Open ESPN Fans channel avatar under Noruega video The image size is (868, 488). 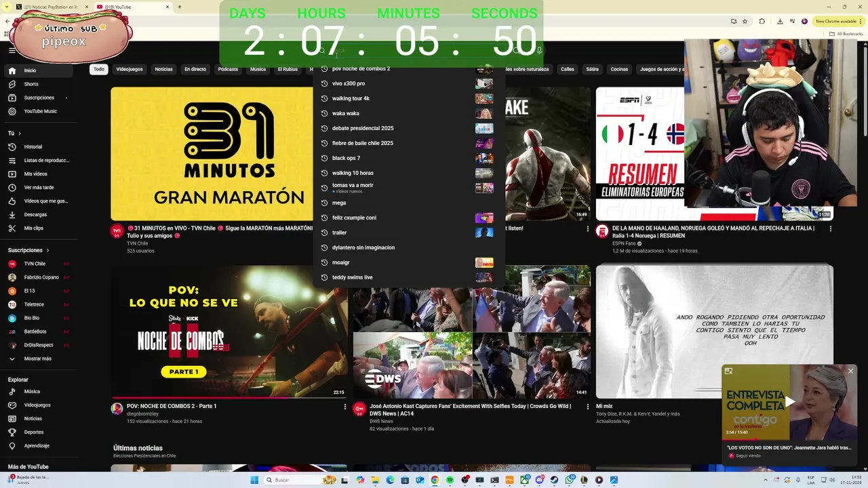[x=601, y=231]
